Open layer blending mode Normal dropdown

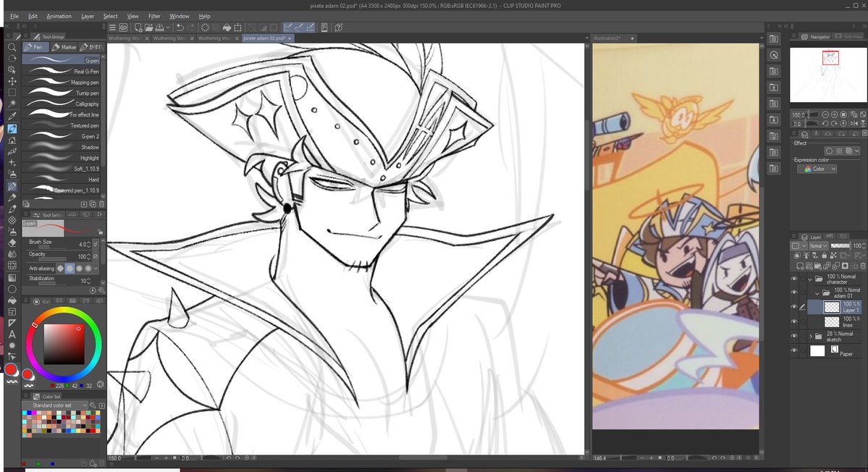pos(818,245)
